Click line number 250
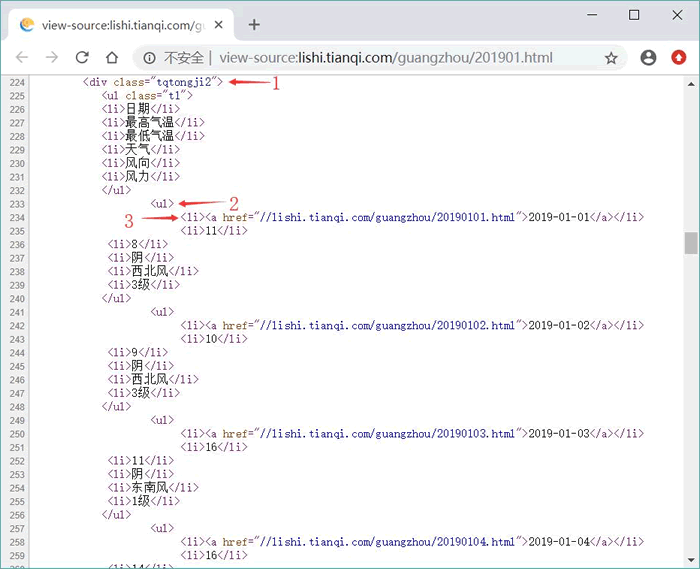 pos(17,434)
